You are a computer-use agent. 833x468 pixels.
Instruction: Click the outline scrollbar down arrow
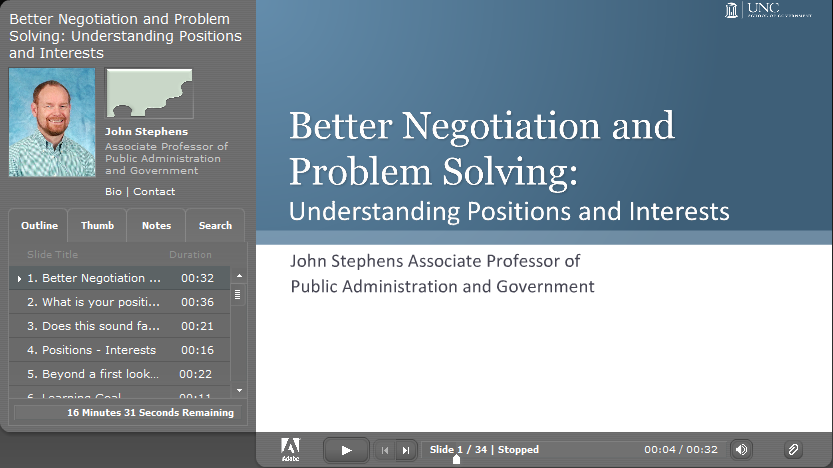[239, 390]
